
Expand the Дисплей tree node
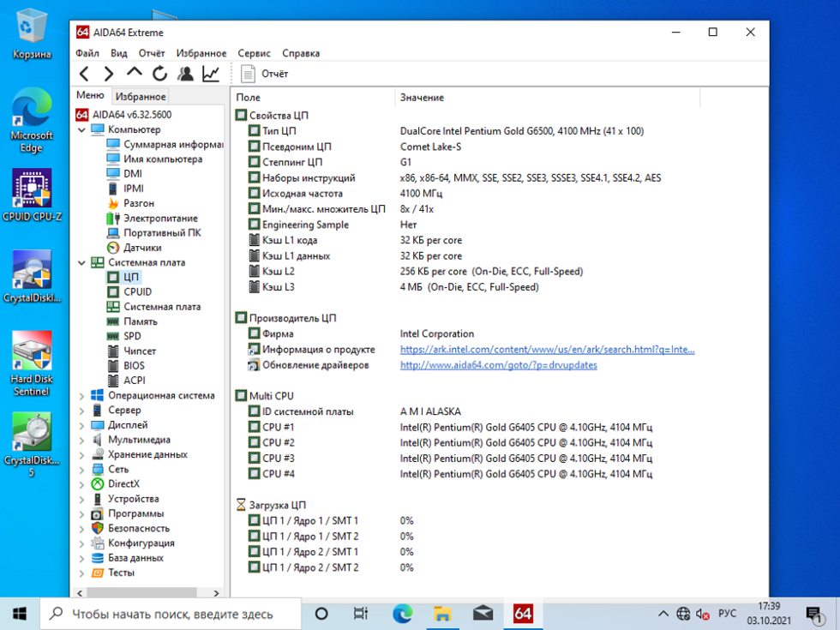pyautogui.click(x=82, y=425)
